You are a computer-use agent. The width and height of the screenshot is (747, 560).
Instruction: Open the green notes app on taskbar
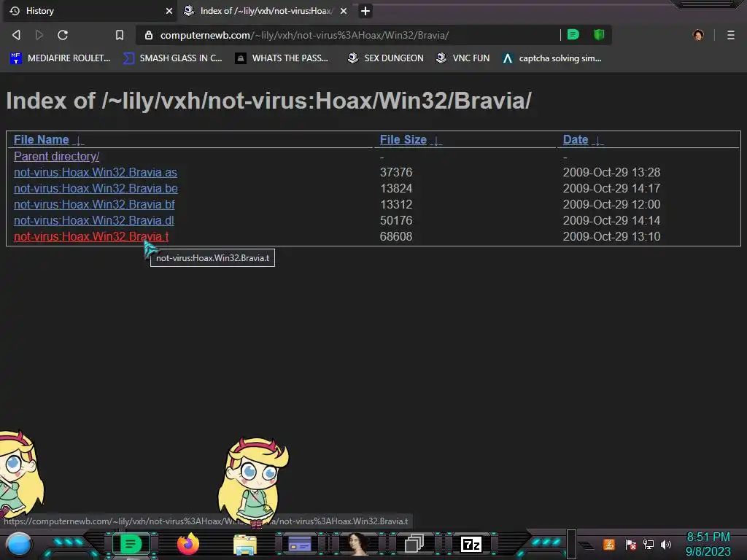[131, 544]
